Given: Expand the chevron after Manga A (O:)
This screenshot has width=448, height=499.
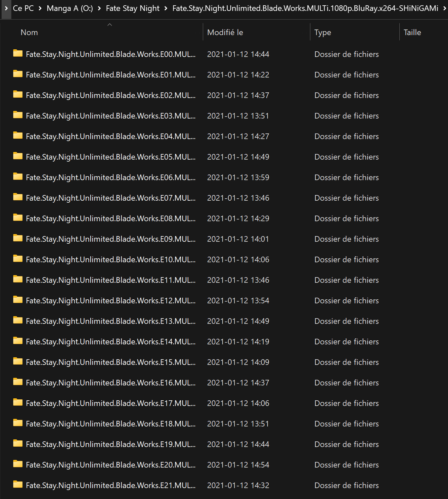Looking at the screenshot, I should [99, 8].
